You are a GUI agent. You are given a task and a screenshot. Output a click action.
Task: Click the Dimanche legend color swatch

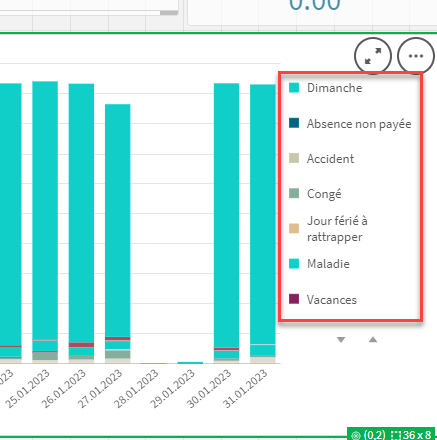pos(294,88)
